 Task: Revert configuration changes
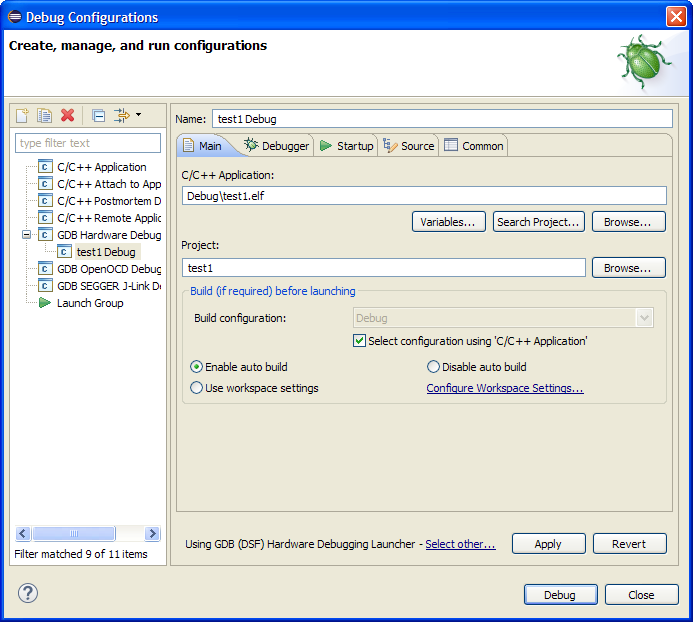[629, 544]
